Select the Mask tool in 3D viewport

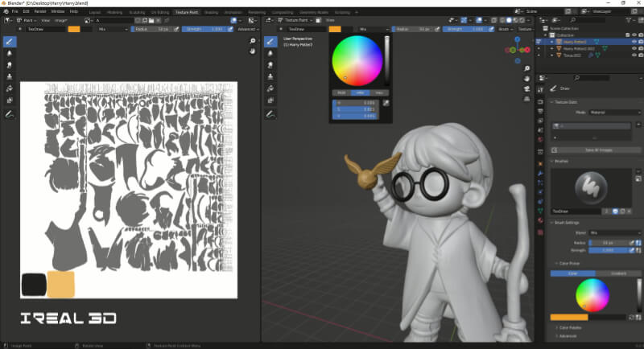(x=270, y=100)
